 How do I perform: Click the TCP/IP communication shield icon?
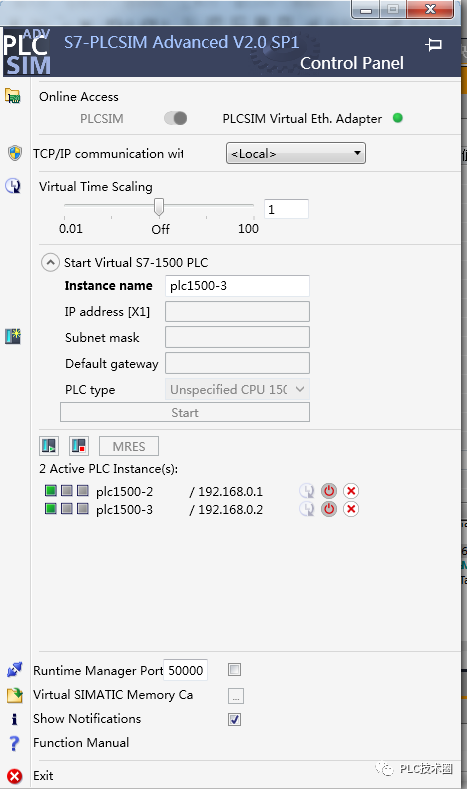click(15, 153)
